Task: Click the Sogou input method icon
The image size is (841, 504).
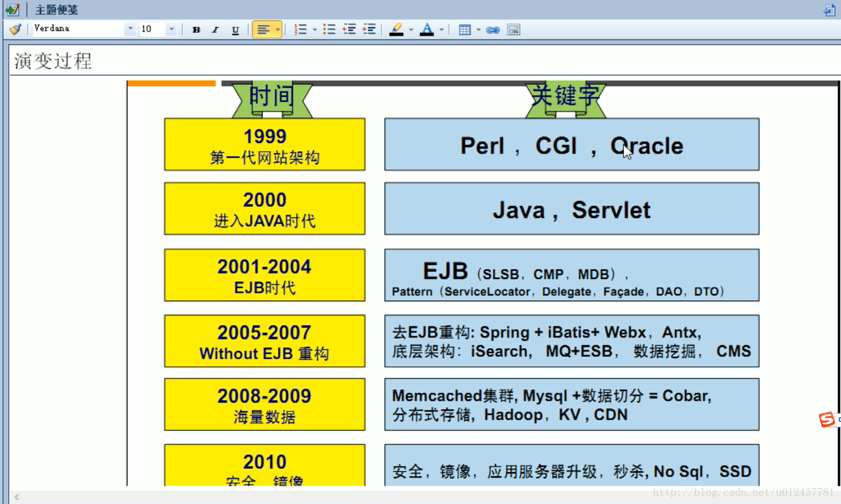Action: click(x=827, y=419)
